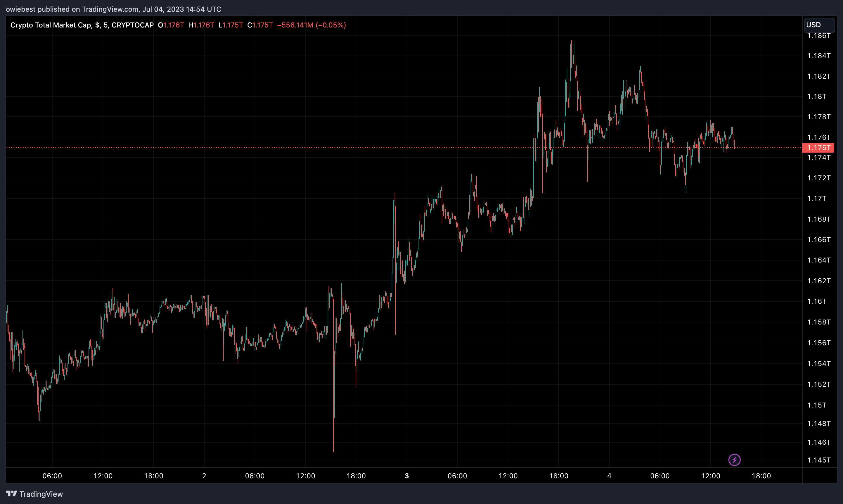This screenshot has width=843, height=504.
Task: Click the 1.156T price axis label
Action: (x=818, y=343)
